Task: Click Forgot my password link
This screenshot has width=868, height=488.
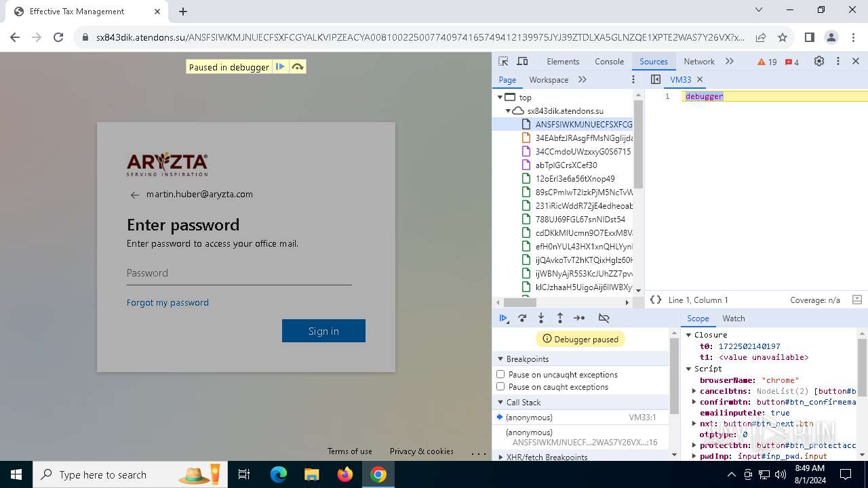Action: click(167, 302)
